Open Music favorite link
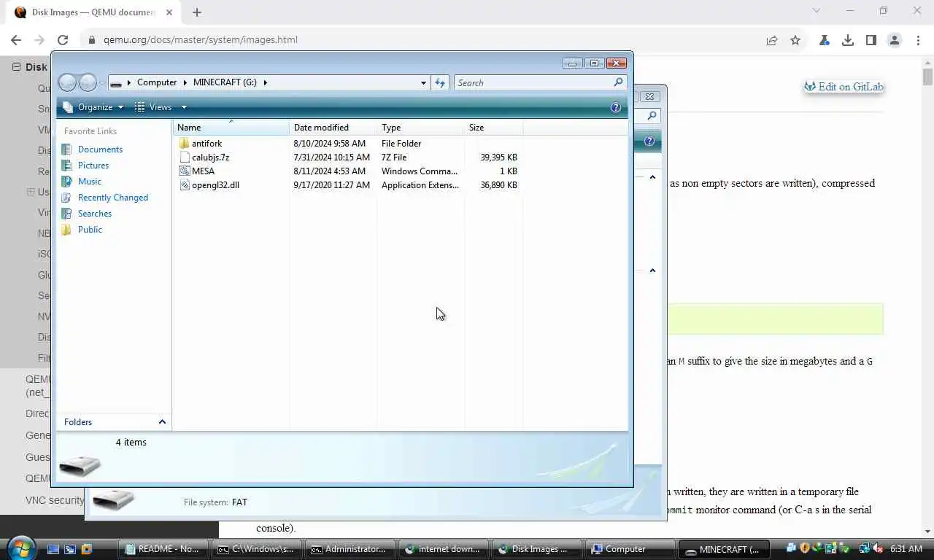 point(89,182)
